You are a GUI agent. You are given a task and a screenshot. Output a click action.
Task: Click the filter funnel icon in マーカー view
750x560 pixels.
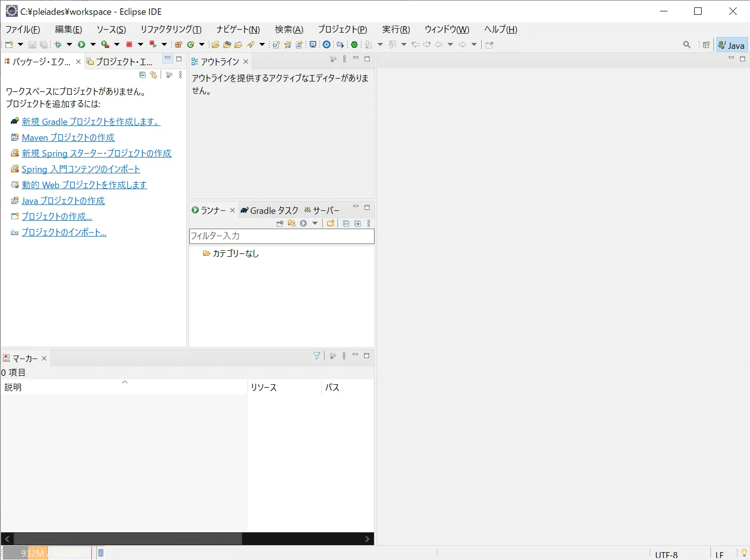click(x=317, y=356)
